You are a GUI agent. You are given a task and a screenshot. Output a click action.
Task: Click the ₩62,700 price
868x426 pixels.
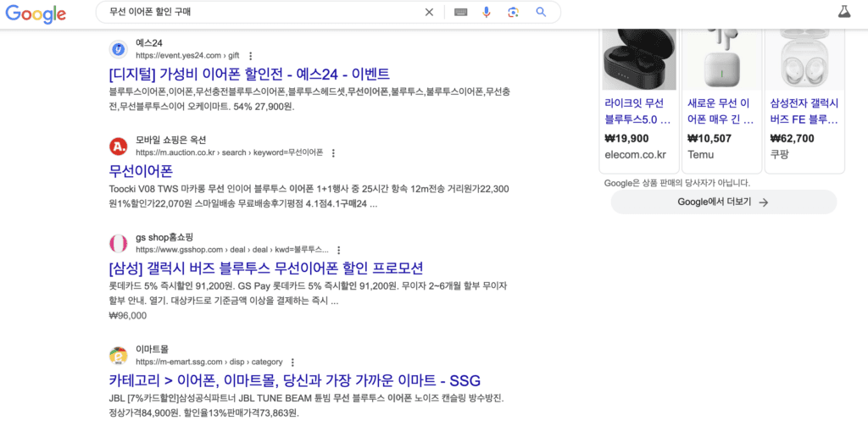coord(793,138)
